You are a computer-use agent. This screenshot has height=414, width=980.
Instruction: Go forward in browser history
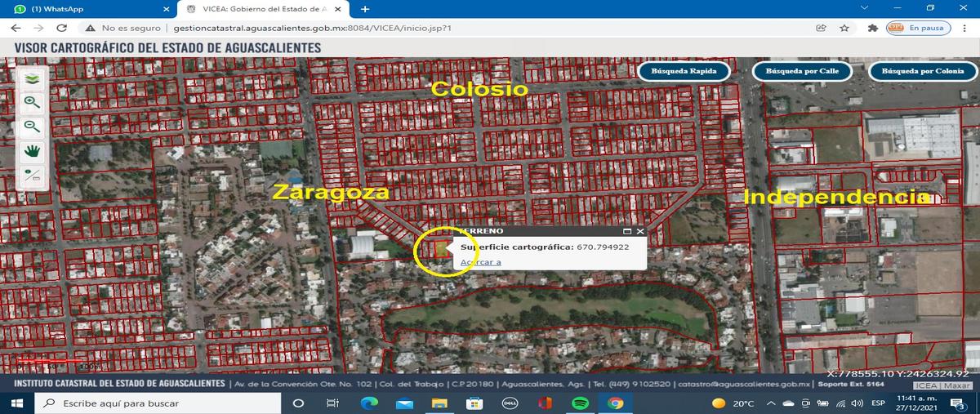coord(40,28)
